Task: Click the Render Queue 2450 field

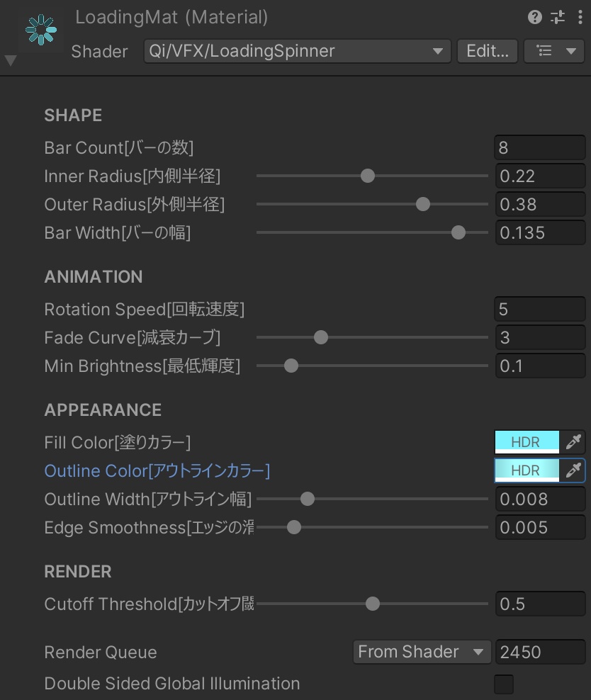Action: [x=539, y=652]
